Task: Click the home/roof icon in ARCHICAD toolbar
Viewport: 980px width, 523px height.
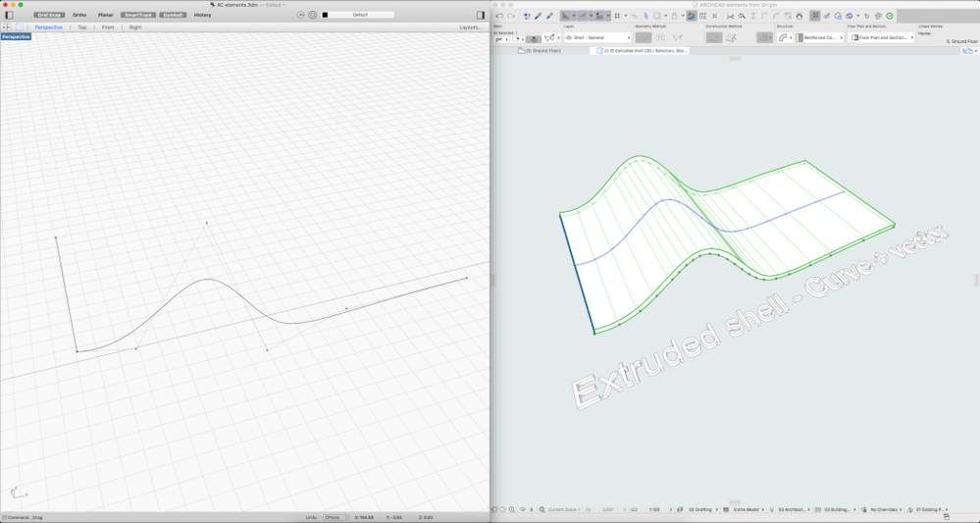Action: [x=799, y=17]
